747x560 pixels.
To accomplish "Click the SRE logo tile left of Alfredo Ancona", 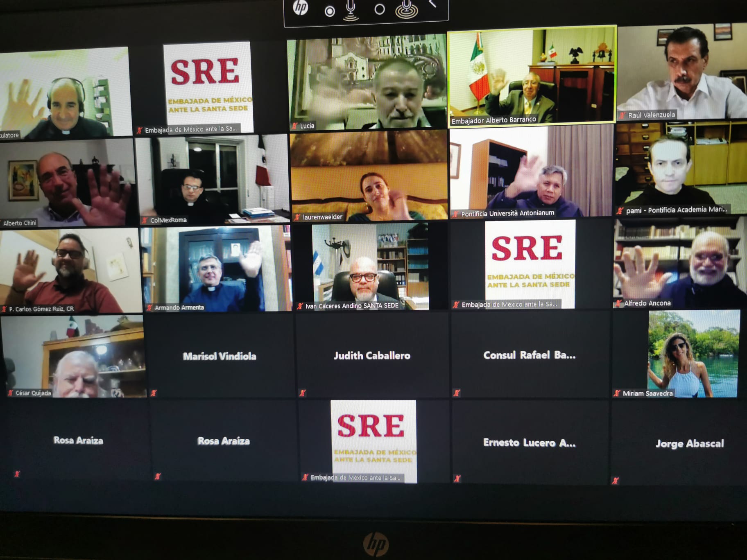I will click(530, 264).
